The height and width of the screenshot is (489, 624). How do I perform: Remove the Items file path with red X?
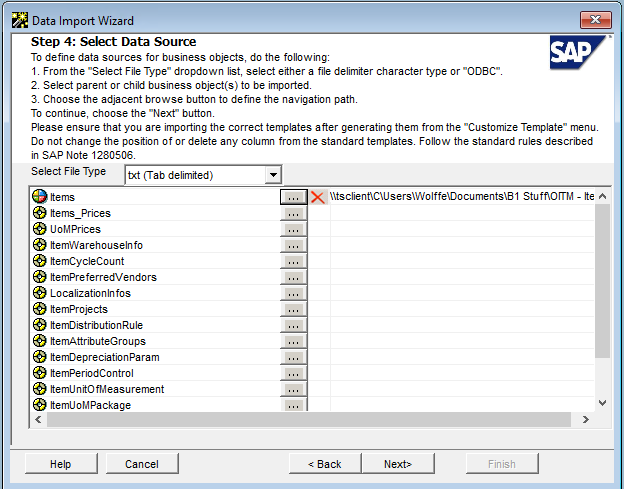coord(317,197)
